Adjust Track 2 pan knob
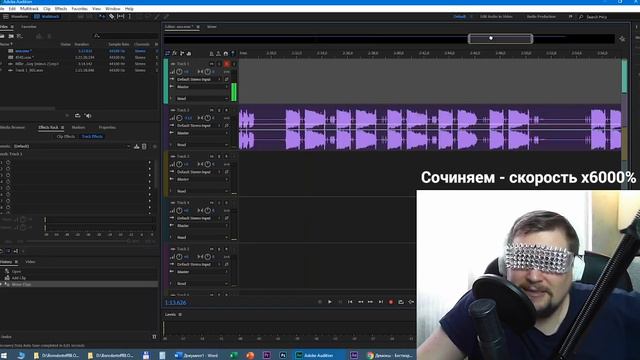The image size is (640, 360). coord(208,118)
